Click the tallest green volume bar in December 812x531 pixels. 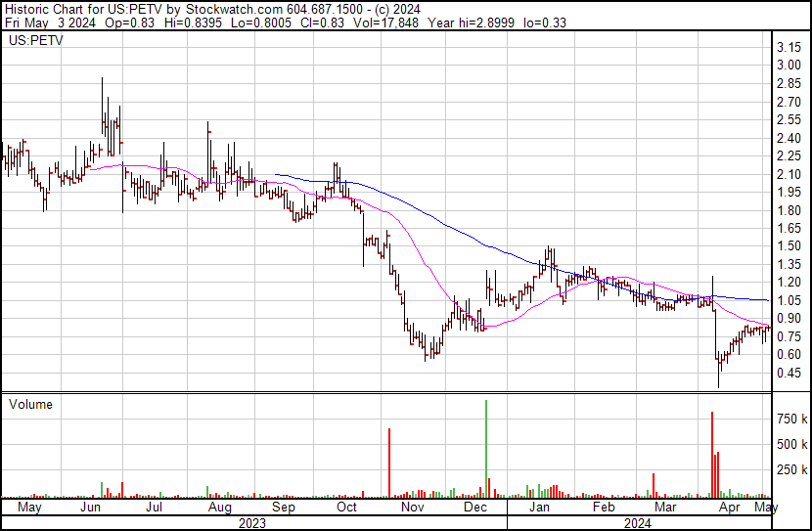[x=486, y=450]
